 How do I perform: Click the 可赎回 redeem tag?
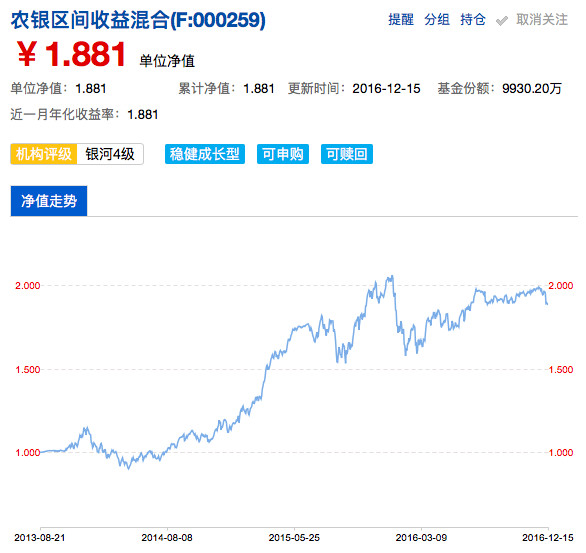[x=347, y=154]
